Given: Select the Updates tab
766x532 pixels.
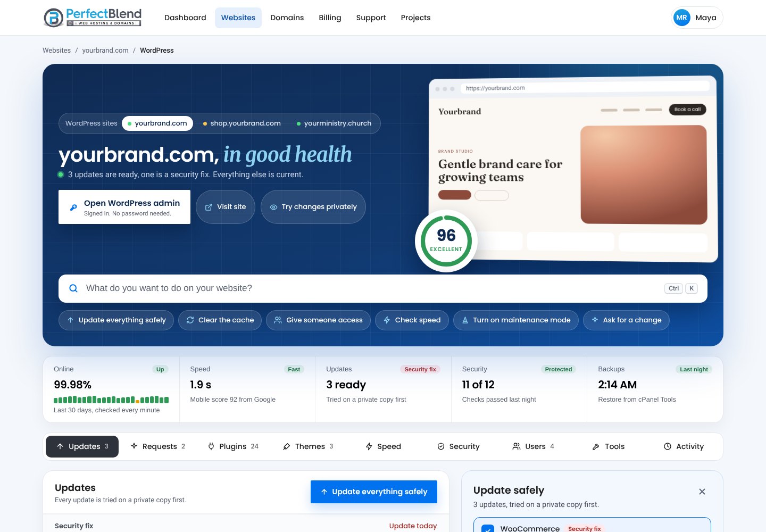Looking at the screenshot, I should pyautogui.click(x=82, y=447).
